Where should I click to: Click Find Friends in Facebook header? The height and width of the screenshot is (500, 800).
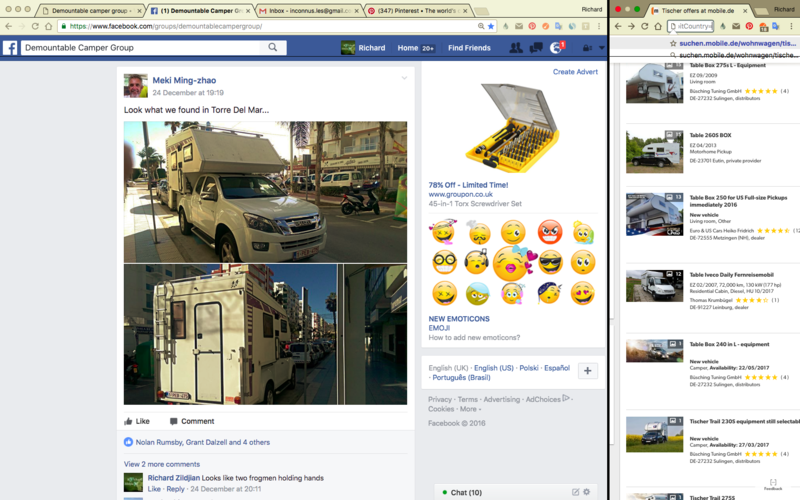(469, 48)
